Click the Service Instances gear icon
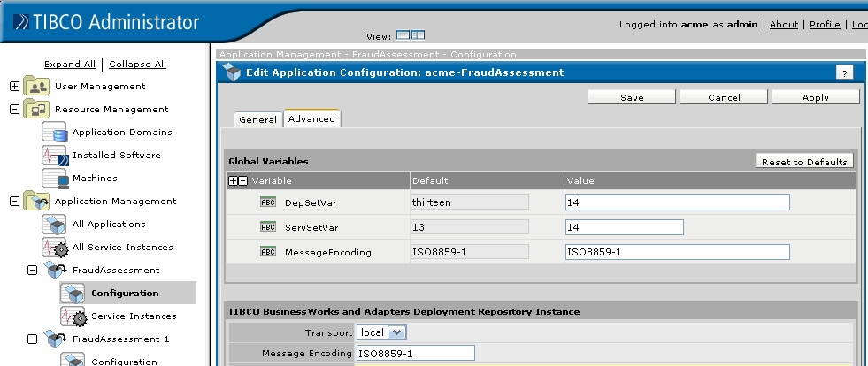Viewport: 868px width, 366px height. coord(73,316)
